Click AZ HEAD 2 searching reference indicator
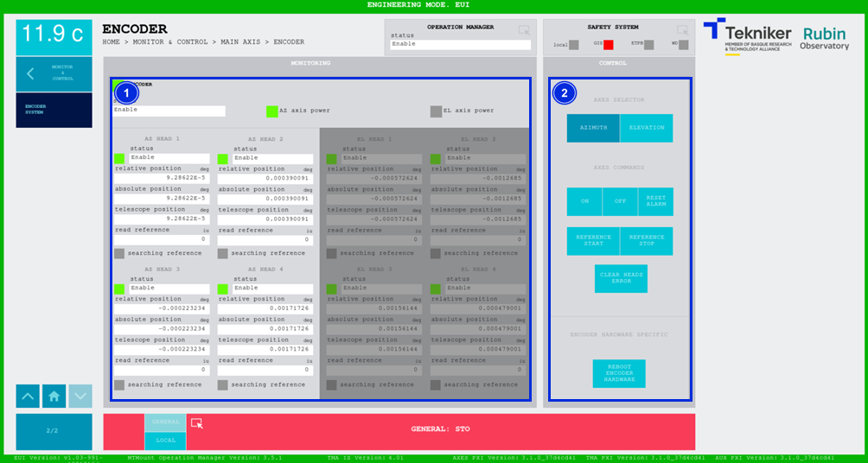 pyautogui.click(x=222, y=253)
